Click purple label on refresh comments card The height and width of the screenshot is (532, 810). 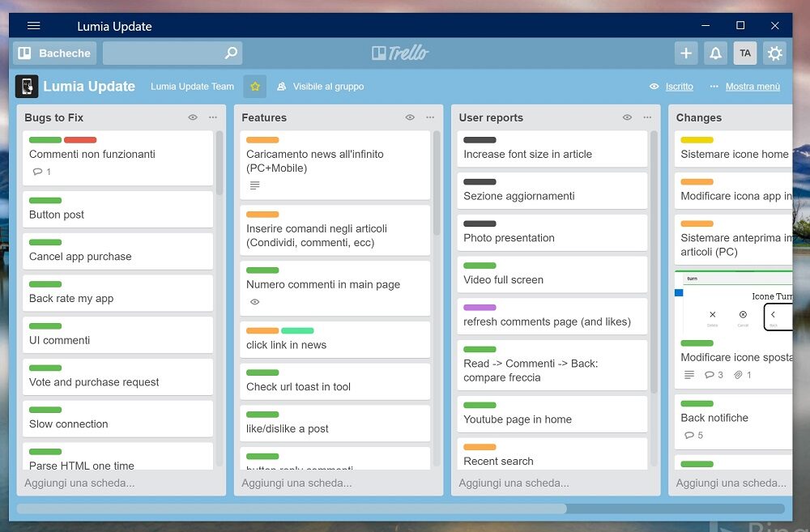pyautogui.click(x=480, y=308)
